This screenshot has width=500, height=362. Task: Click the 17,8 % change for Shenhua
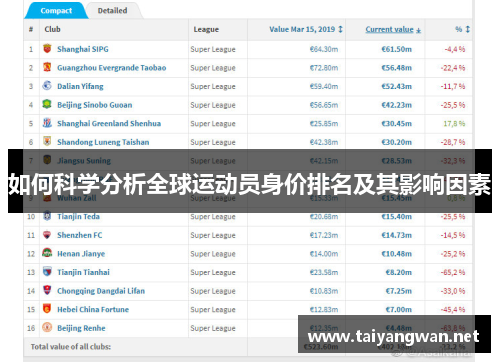point(454,124)
